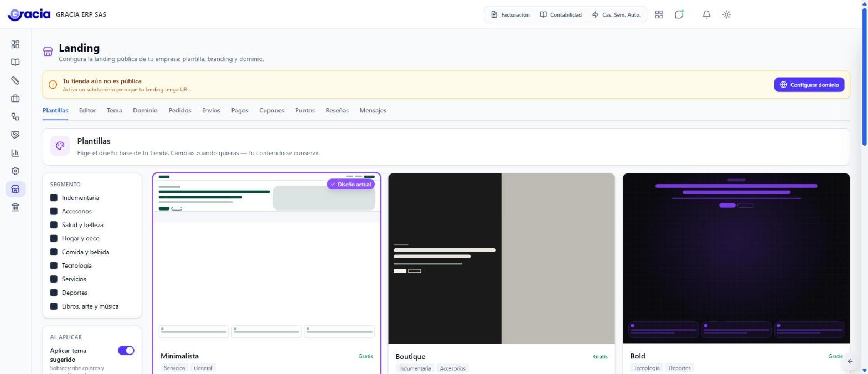Check the Hogar y deco segment
Screen dimensions: 868x374
54,238
